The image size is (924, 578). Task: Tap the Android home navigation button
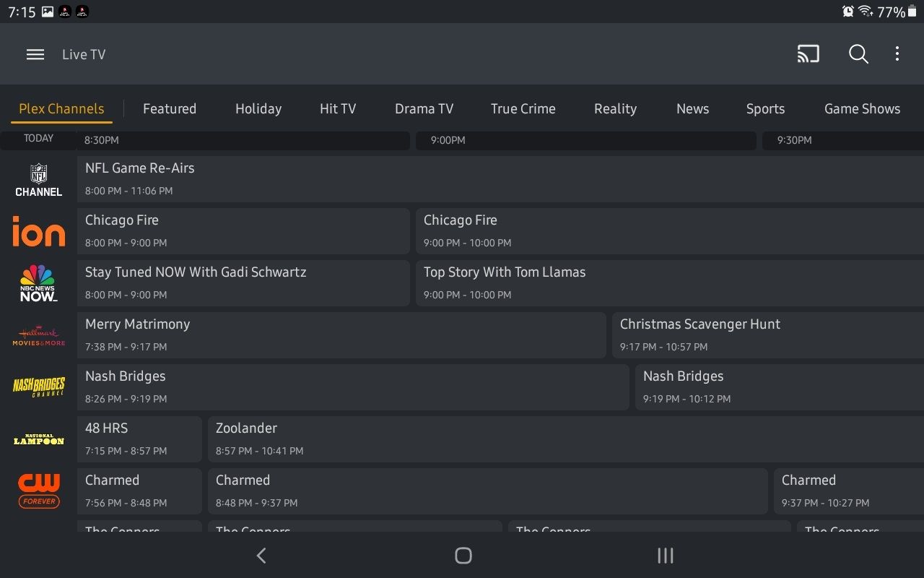coord(463,556)
